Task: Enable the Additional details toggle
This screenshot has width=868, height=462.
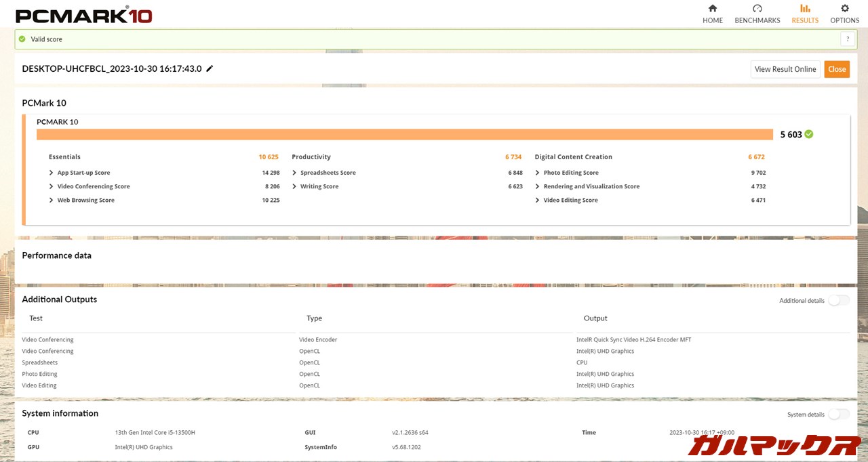Action: 838,300
